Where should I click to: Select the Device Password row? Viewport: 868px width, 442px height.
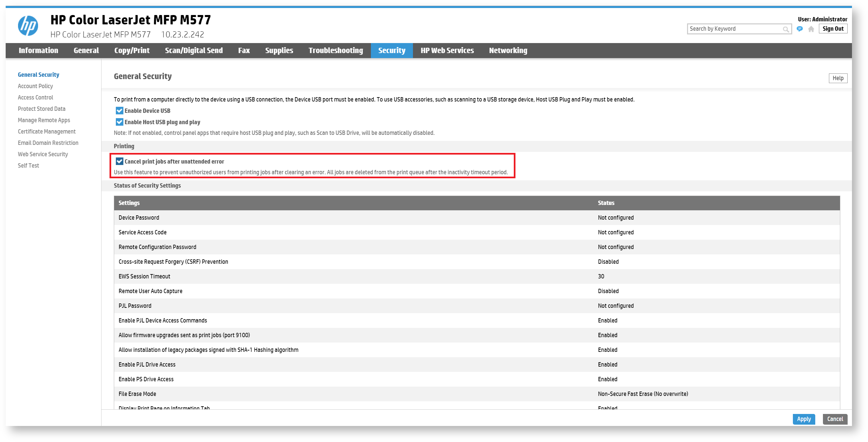click(x=477, y=218)
